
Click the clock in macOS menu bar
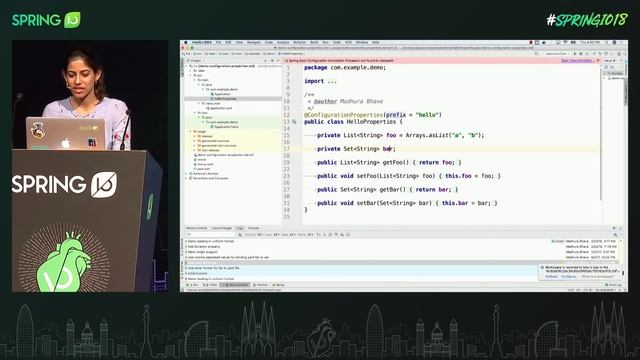pyautogui.click(x=590, y=42)
